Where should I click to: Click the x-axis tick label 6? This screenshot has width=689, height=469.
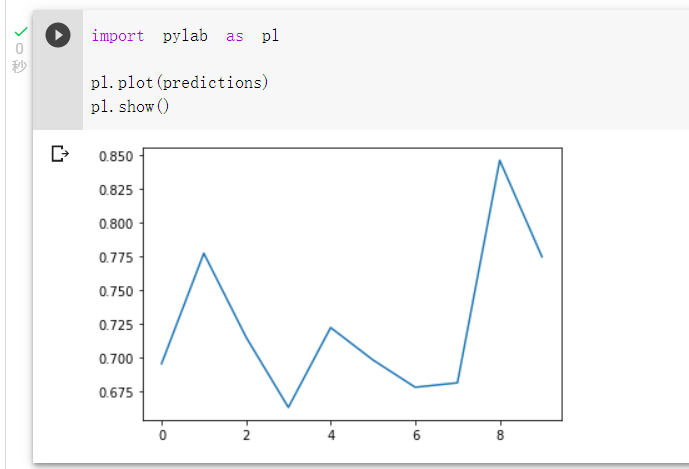coord(416,435)
